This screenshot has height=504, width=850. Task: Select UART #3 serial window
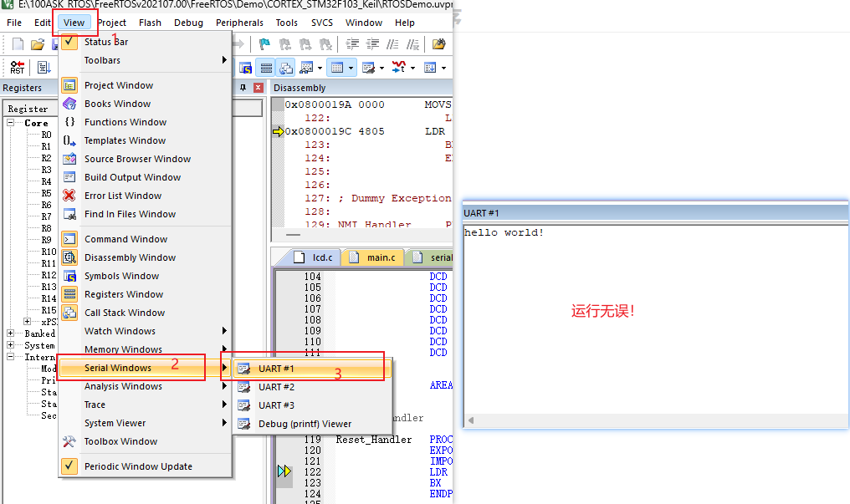coord(312,405)
